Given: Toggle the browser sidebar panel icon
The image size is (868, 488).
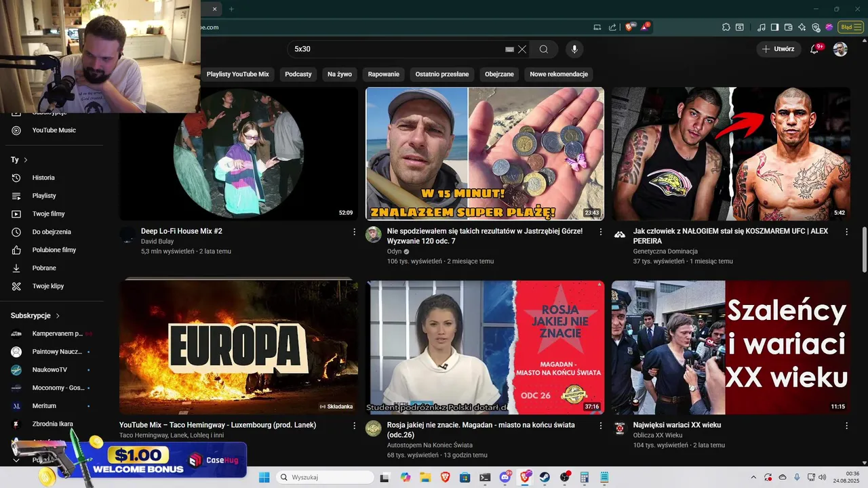Looking at the screenshot, I should click(775, 27).
